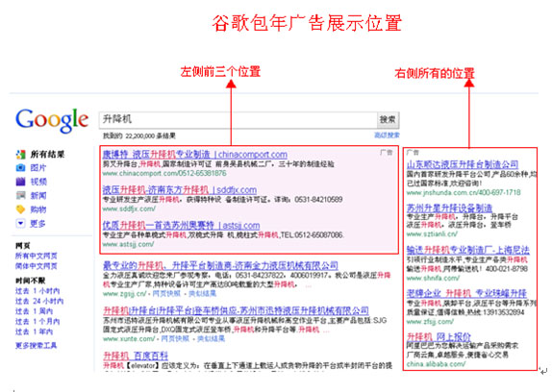
Task: Focus the search box containing 升降机
Action: pos(238,119)
